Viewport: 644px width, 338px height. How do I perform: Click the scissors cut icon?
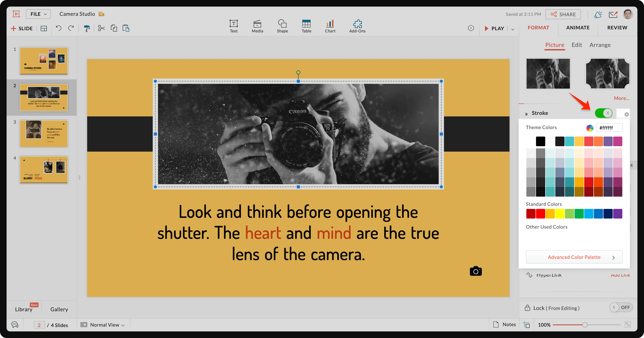click(x=101, y=28)
